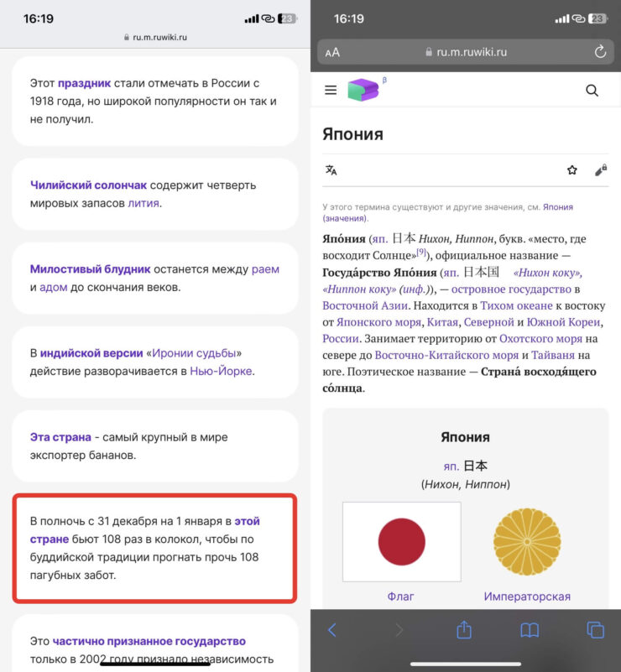The image size is (621, 672).
Task: Open the AA reader text-size menu
Action: click(x=333, y=52)
